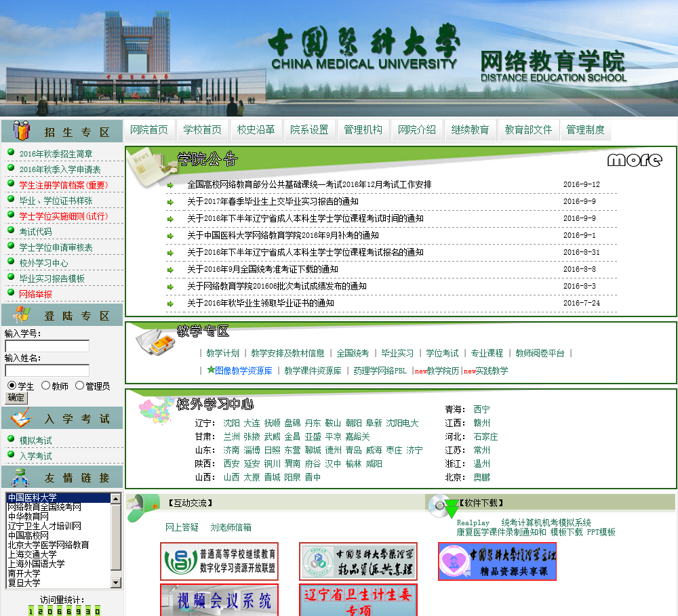The height and width of the screenshot is (616, 678).
Task: Click the CD download icon beside 软件下载
Action: tap(443, 506)
